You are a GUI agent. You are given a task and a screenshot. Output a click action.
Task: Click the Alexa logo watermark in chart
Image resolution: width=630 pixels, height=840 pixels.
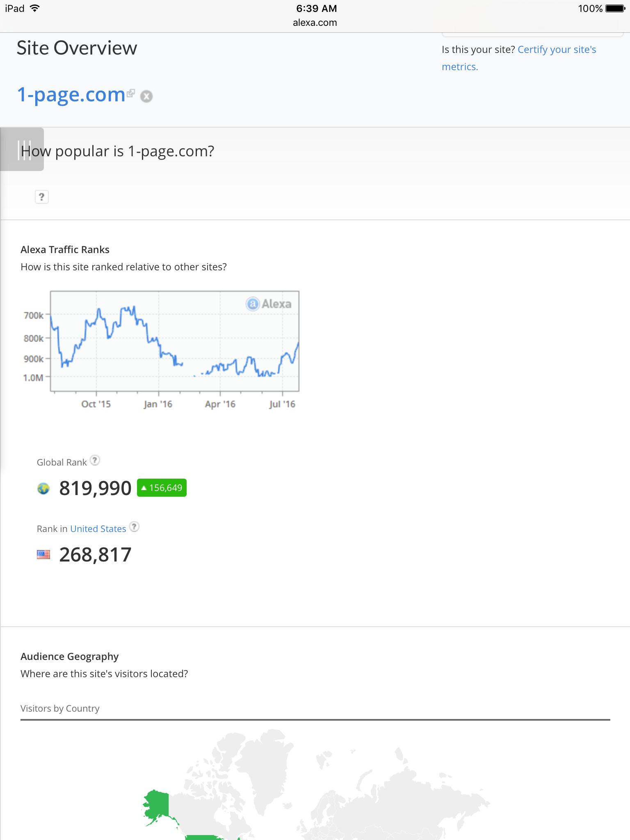pos(269,304)
